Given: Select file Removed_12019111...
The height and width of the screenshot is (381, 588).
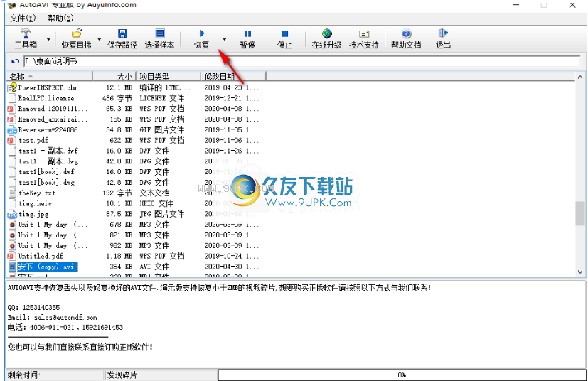Looking at the screenshot, I should click(53, 109).
